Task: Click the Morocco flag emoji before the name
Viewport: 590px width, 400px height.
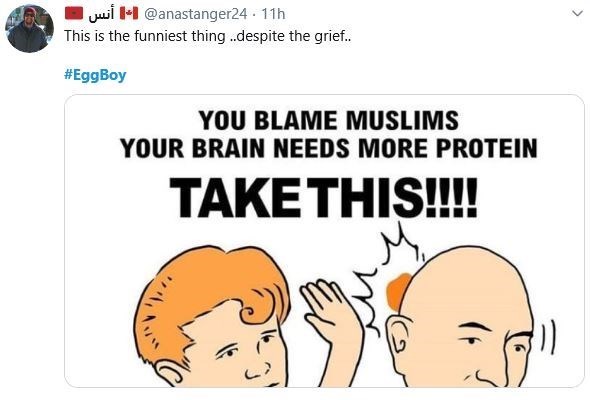Action: [74, 14]
